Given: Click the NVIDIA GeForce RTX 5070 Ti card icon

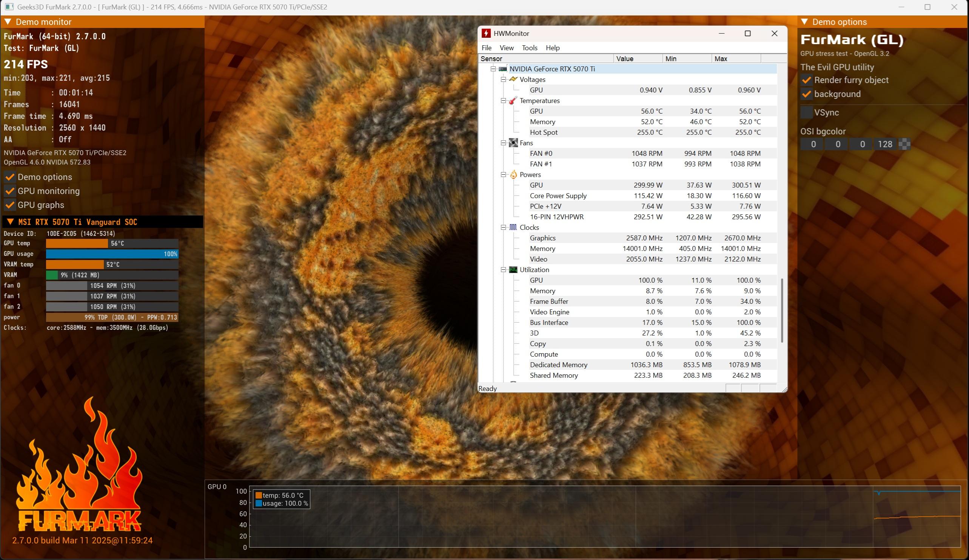Looking at the screenshot, I should coord(502,69).
